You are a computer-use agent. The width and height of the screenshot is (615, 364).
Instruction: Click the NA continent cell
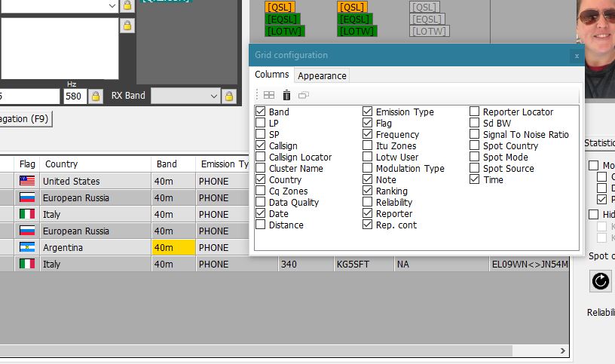tap(441, 264)
